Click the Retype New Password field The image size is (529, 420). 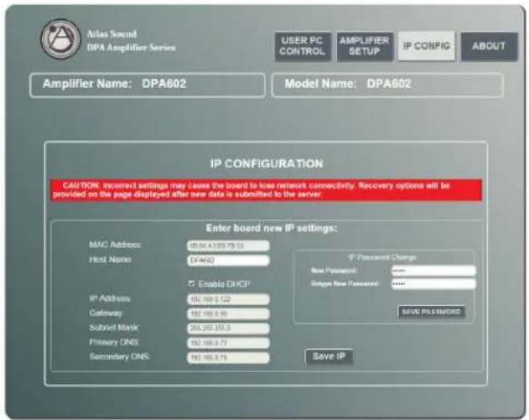coord(433,283)
